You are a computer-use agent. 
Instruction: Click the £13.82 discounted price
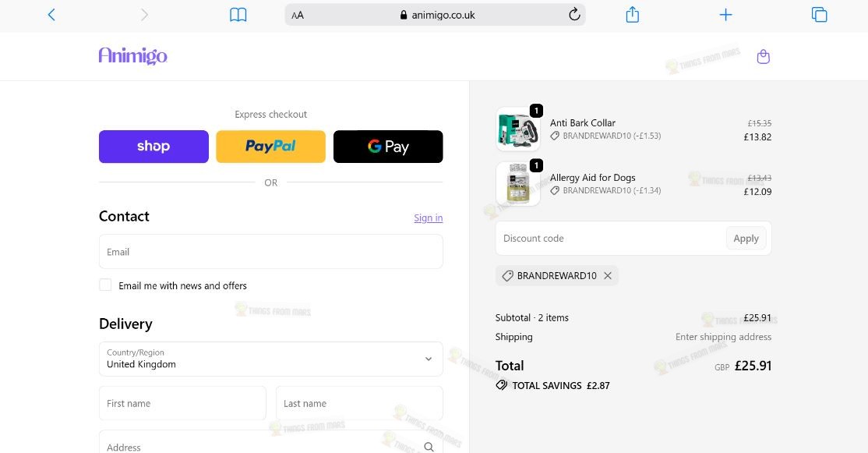(757, 136)
